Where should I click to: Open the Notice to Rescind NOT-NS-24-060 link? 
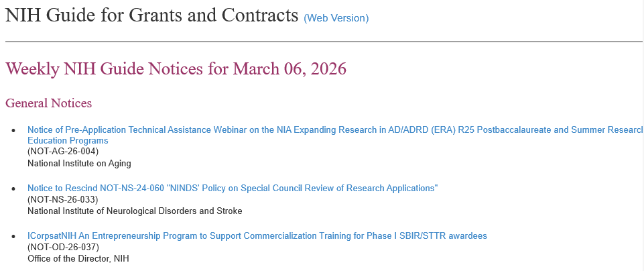(x=232, y=188)
